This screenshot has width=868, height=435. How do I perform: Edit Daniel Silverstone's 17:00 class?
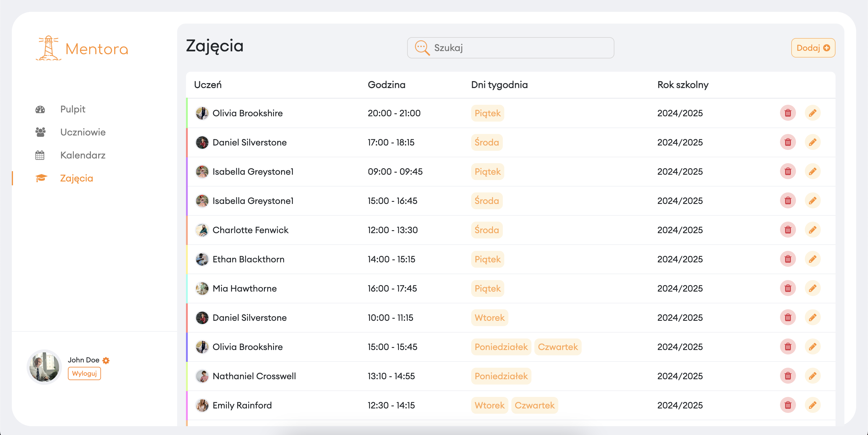(812, 142)
